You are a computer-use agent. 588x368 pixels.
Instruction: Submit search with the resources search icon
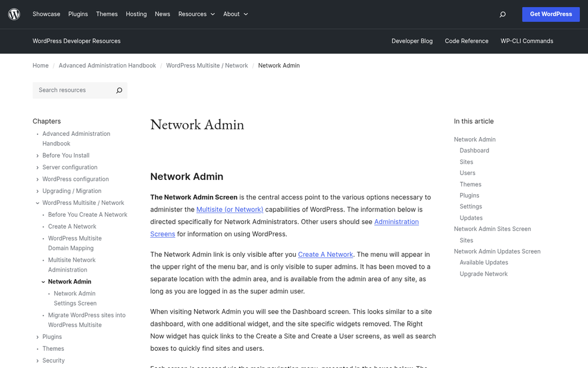coord(119,91)
